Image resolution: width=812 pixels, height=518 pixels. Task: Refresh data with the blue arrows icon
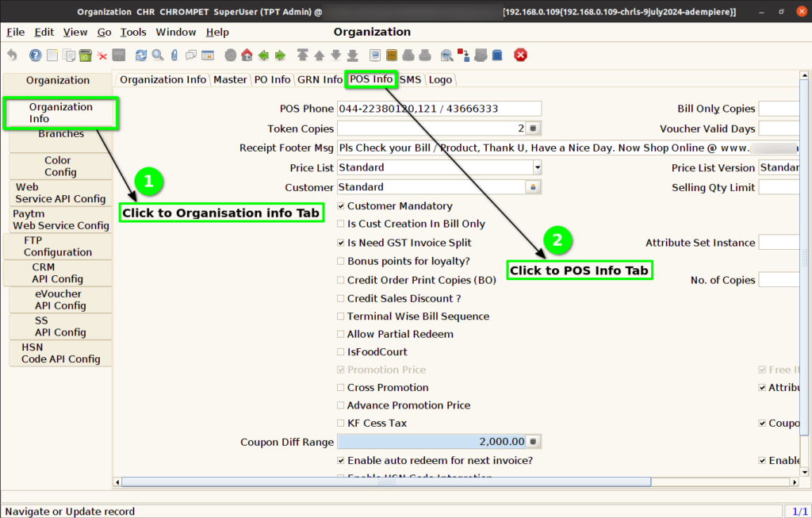click(141, 55)
